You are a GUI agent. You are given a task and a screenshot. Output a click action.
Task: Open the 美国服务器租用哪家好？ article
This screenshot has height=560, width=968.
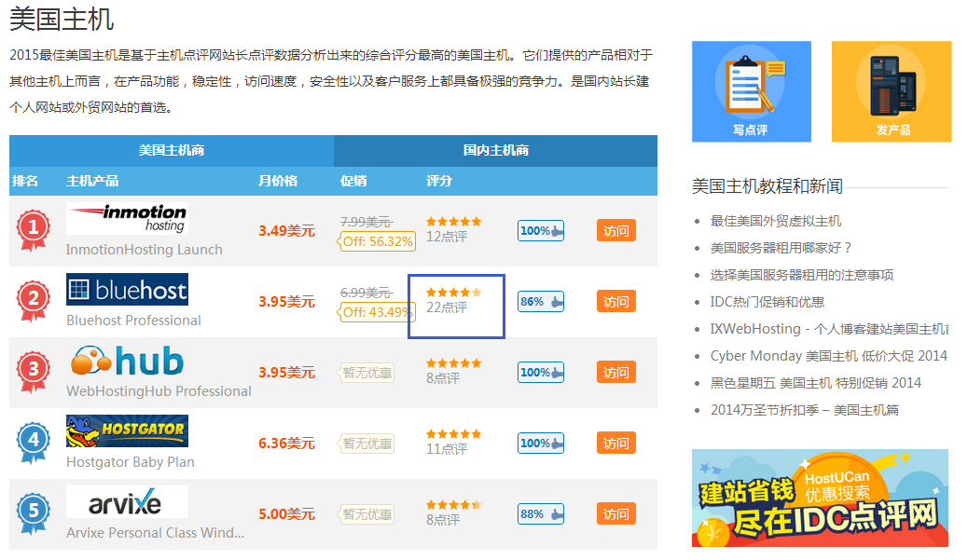pyautogui.click(x=781, y=248)
